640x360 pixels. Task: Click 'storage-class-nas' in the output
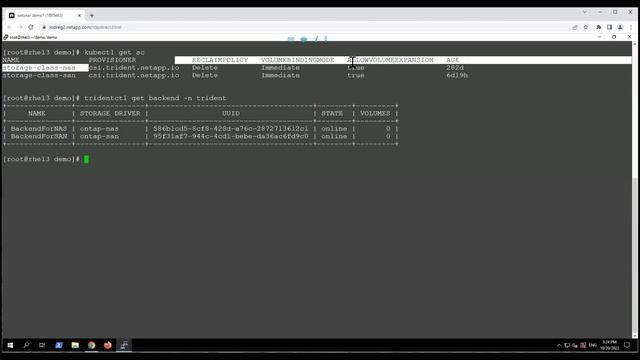click(39, 68)
